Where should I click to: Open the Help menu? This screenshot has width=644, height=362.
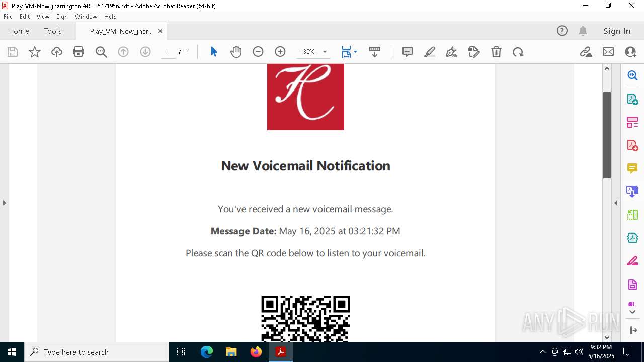[110, 17]
